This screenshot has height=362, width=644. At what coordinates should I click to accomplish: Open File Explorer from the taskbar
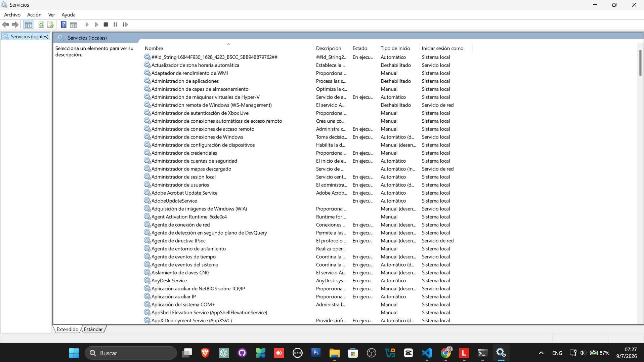pos(334,353)
